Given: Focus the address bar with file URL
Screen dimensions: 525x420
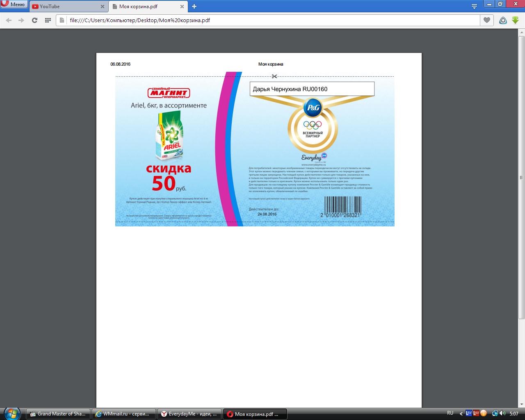Looking at the screenshot, I should pyautogui.click(x=268, y=20).
